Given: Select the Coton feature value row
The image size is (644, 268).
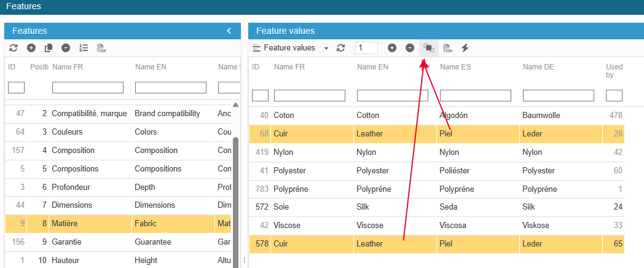Looking at the screenshot, I should (436, 116).
